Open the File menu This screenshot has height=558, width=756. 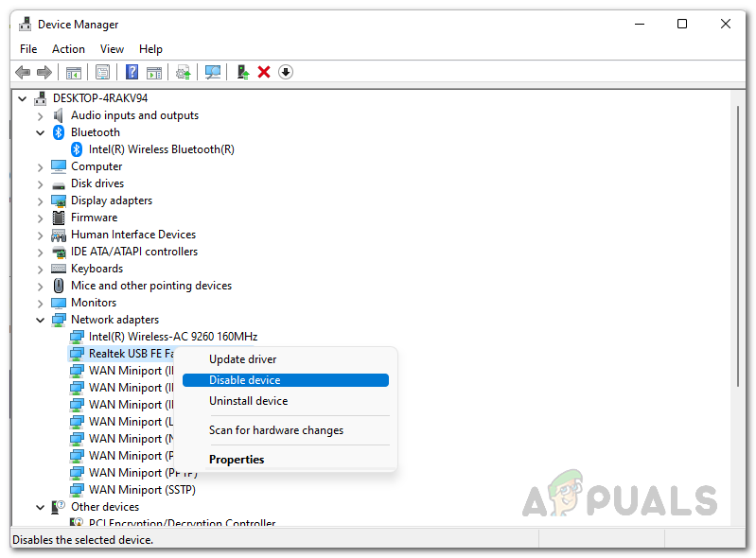(28, 49)
